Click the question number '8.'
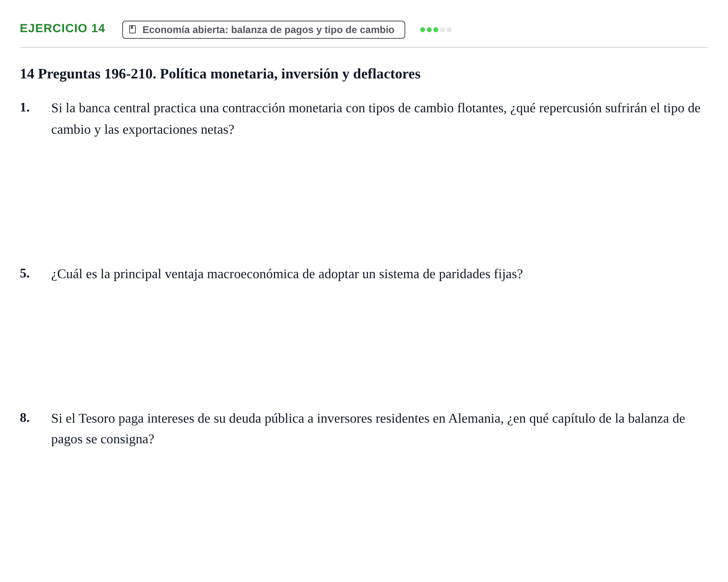Viewport: 728px width, 582px height. click(25, 418)
